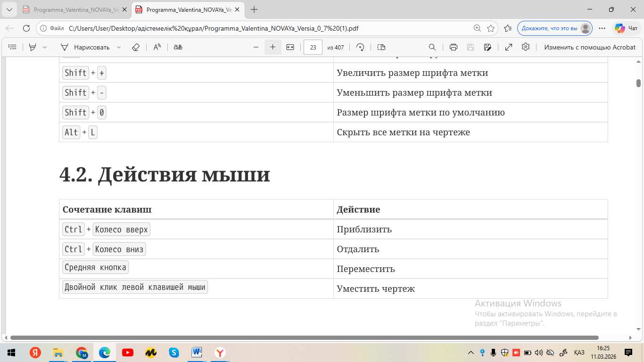The height and width of the screenshot is (362, 644).
Task: Click the horizontal scrollbar thumb
Action: tap(305, 337)
